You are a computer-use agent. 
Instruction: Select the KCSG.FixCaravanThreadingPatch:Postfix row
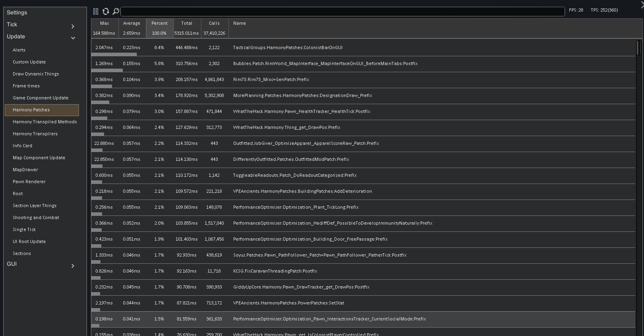[363, 271]
